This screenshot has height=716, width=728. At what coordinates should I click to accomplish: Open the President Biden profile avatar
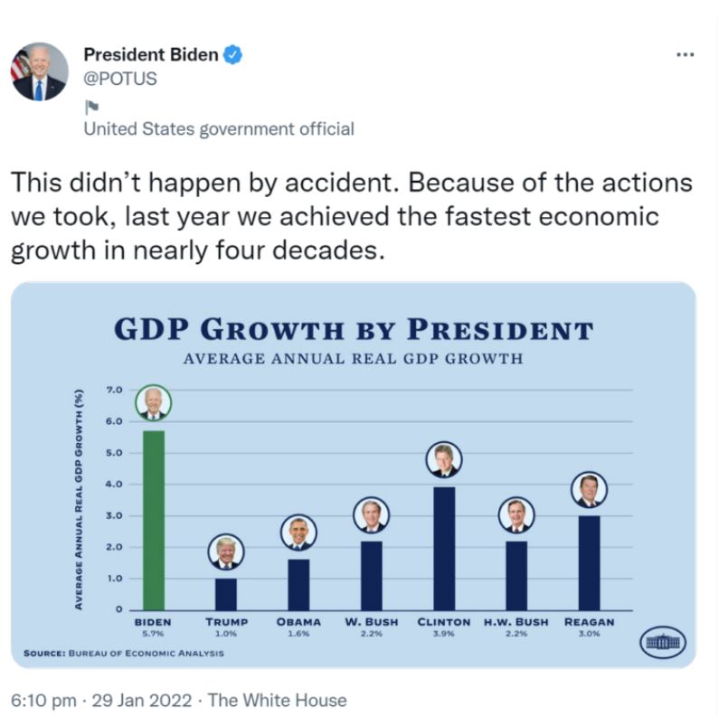[40, 71]
